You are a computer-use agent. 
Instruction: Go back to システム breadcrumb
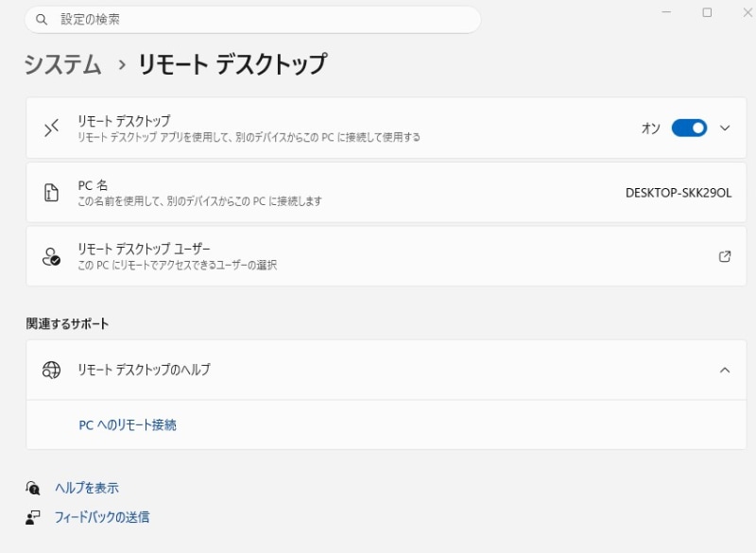pyautogui.click(x=63, y=64)
